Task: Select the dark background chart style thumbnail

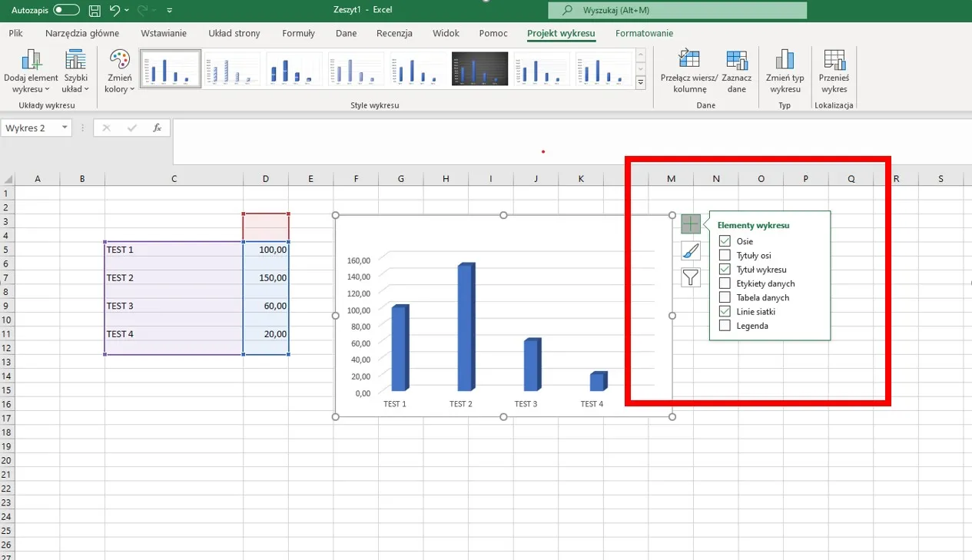Action: click(x=479, y=69)
